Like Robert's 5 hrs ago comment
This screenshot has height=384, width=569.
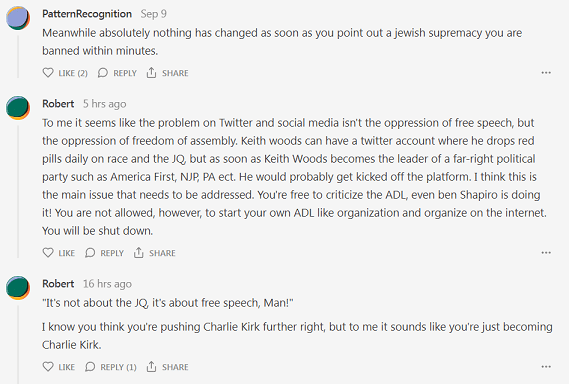coord(48,253)
